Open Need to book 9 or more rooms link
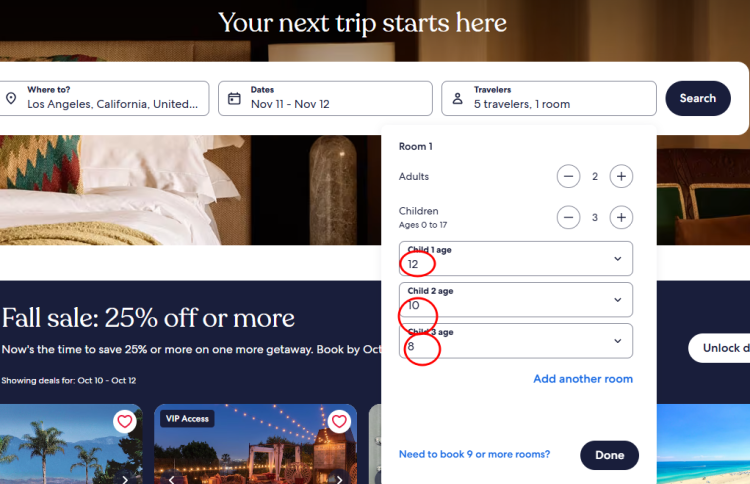The height and width of the screenshot is (484, 750). (x=474, y=455)
